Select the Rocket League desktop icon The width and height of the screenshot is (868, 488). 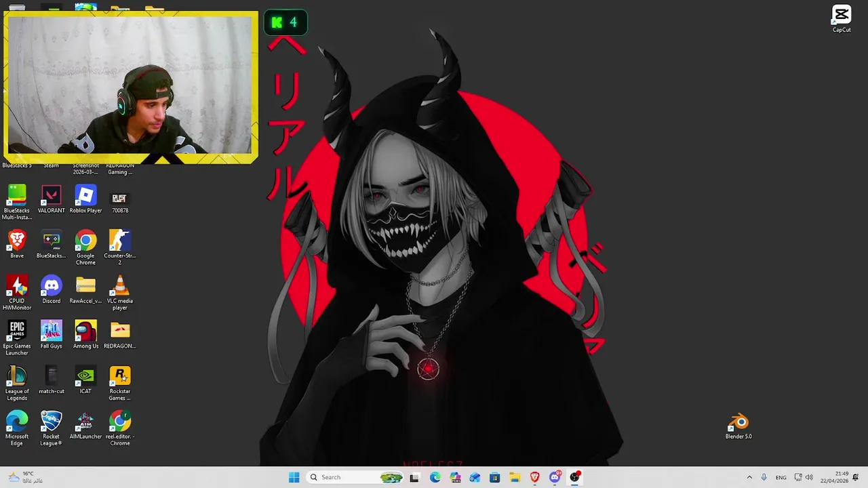(52, 428)
